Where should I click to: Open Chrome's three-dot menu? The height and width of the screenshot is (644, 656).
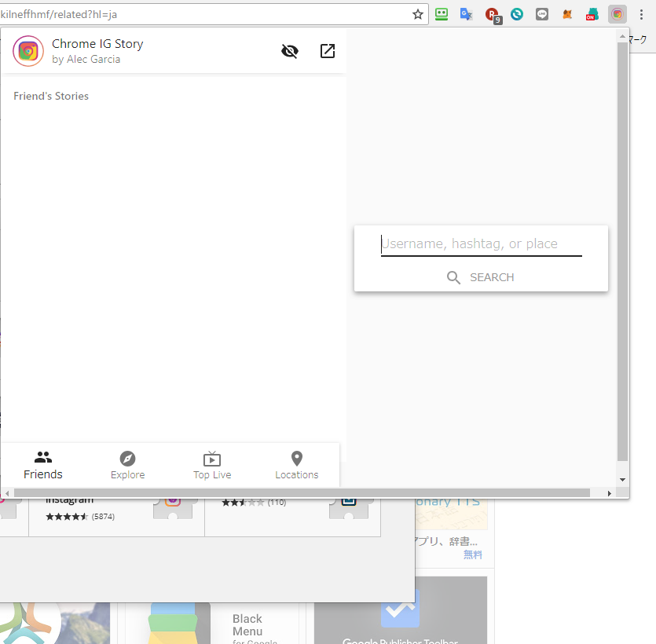click(x=641, y=14)
